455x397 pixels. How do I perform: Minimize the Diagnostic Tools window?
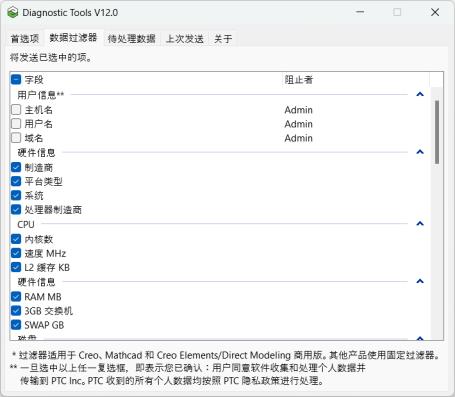tap(360, 12)
